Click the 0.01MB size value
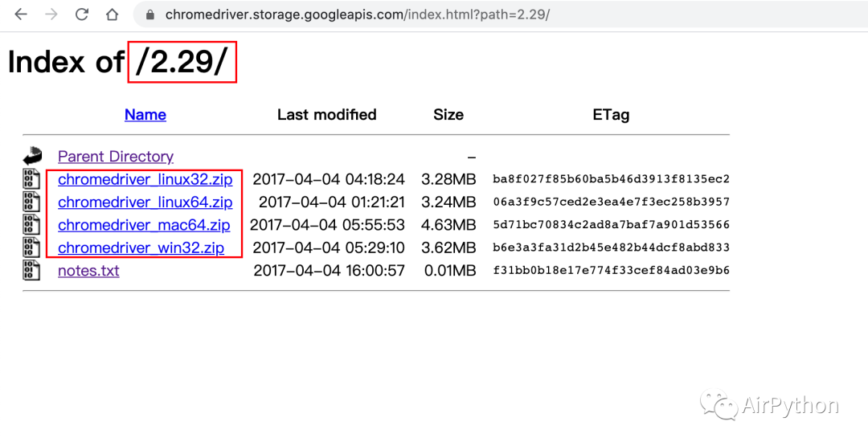868x446 pixels. 450,271
